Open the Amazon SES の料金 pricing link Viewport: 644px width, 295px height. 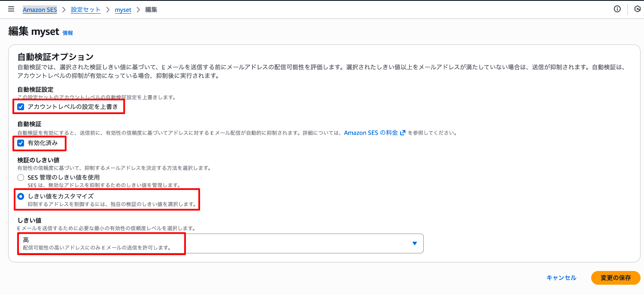(370, 132)
